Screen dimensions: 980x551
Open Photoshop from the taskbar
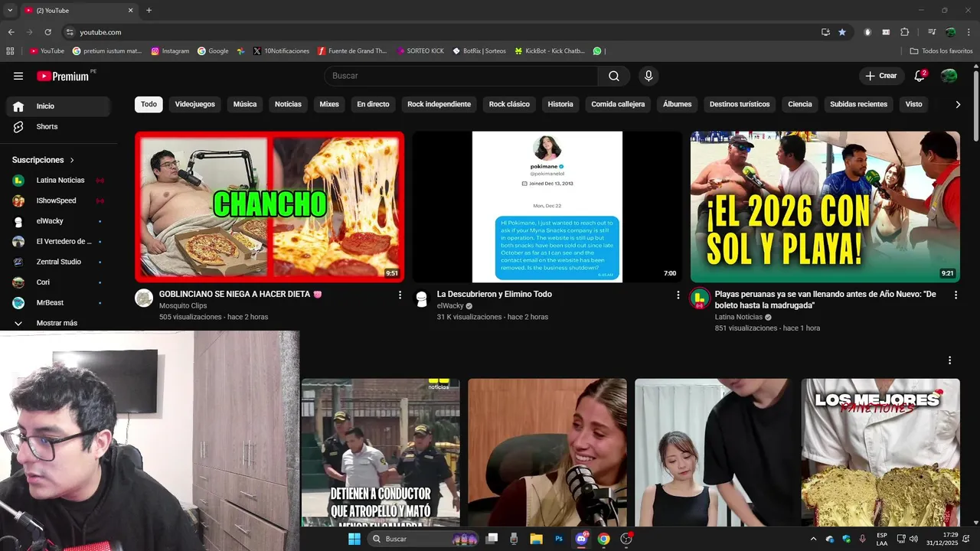559,539
